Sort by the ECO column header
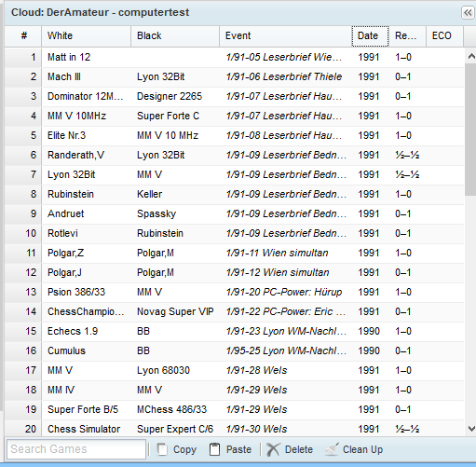The image size is (476, 467). (444, 35)
